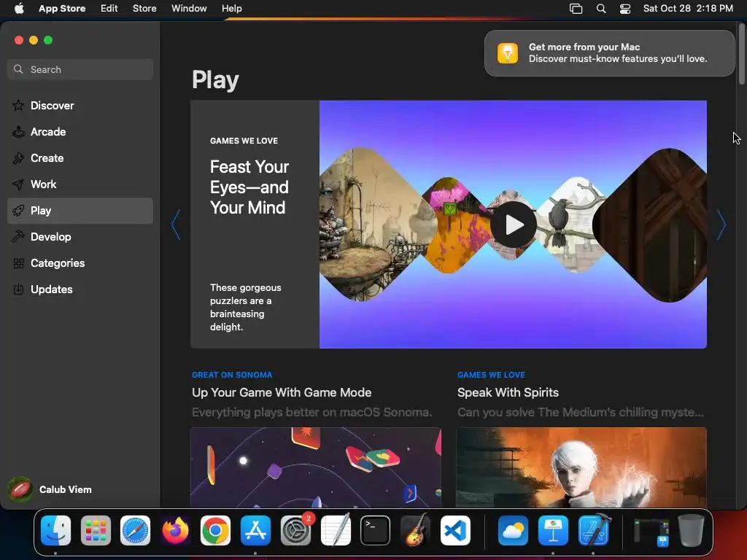Image resolution: width=747 pixels, height=560 pixels.
Task: Open Finder from the Dock
Action: tap(55, 531)
